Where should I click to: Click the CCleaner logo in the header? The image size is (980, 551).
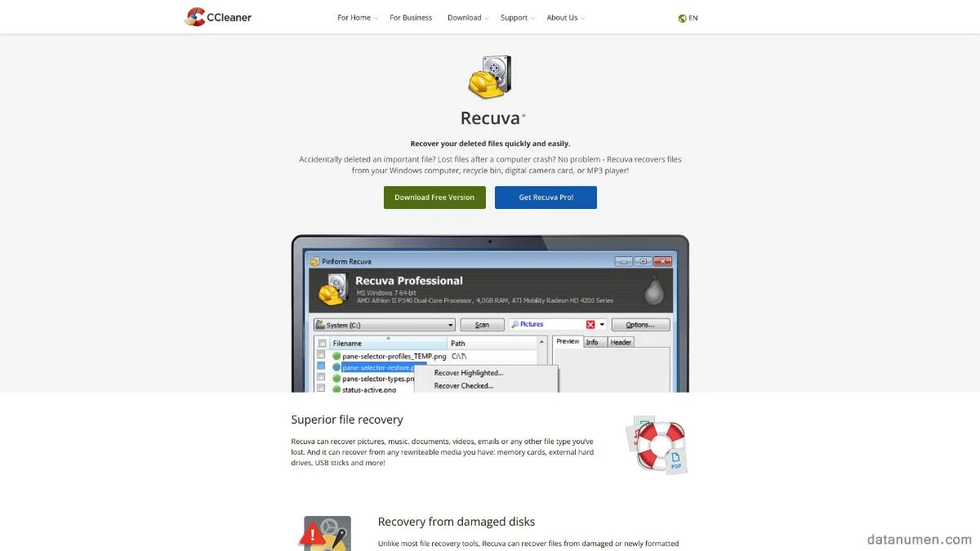[x=218, y=17]
